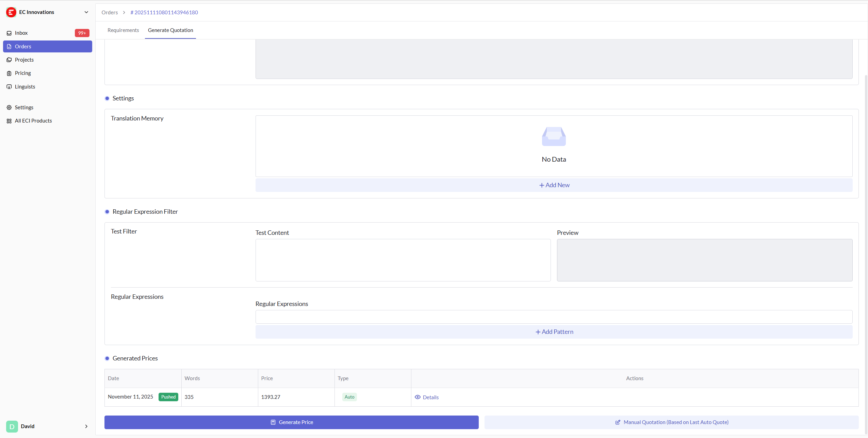
Task: Select the Generate Quotation tab
Action: (x=170, y=30)
